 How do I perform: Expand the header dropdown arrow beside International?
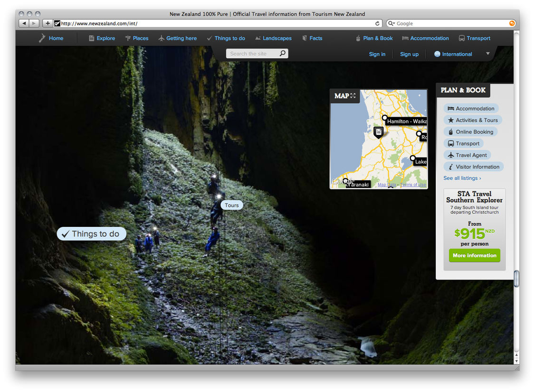point(487,54)
